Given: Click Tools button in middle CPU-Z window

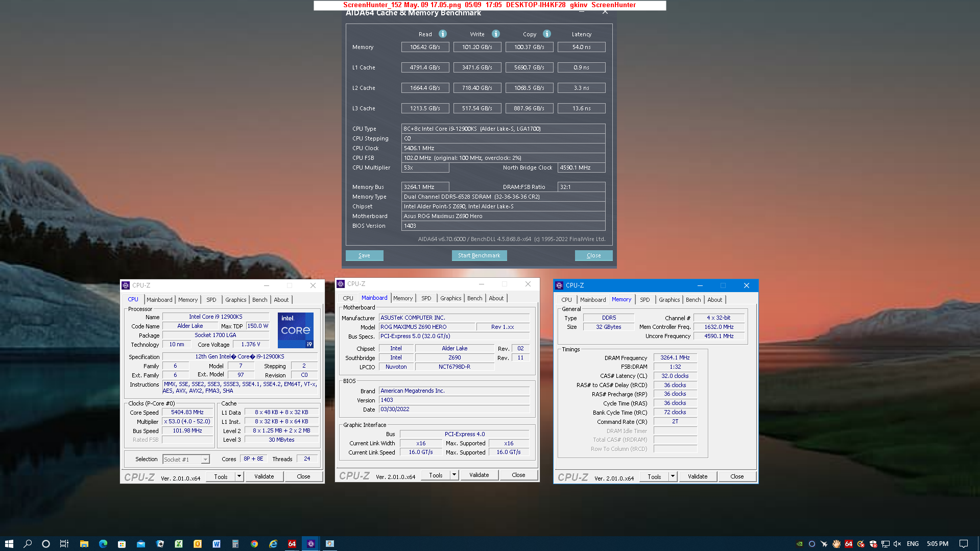Looking at the screenshot, I should pyautogui.click(x=436, y=474).
